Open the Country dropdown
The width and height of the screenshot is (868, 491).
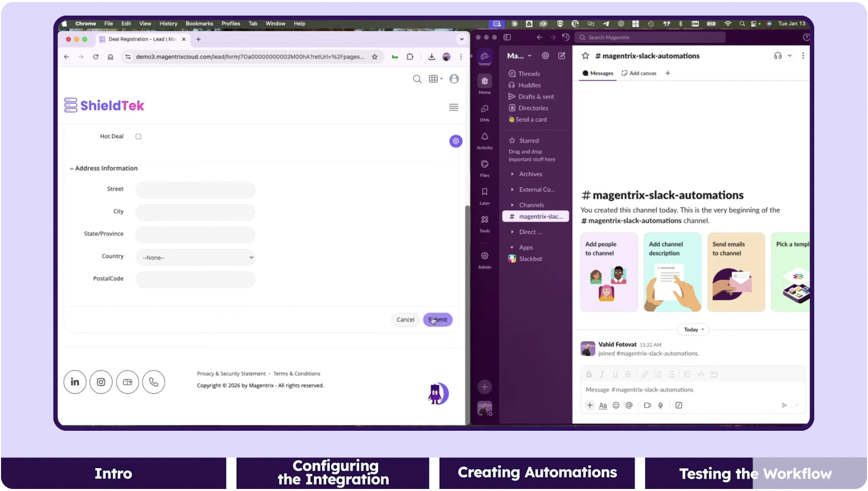(195, 258)
